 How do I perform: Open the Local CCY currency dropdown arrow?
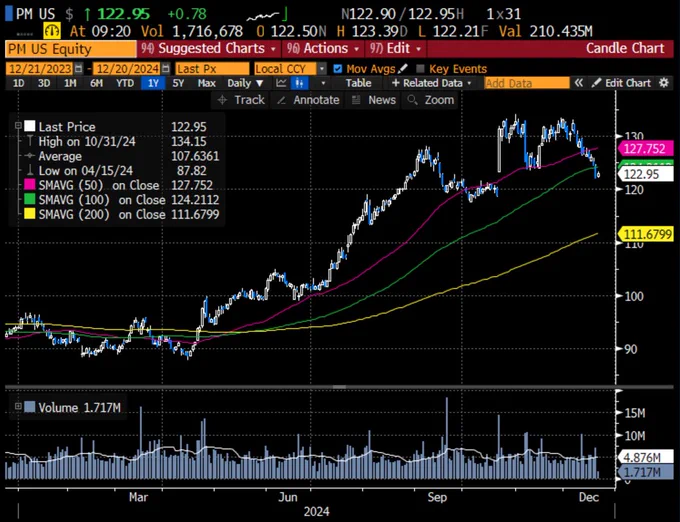tap(322, 69)
